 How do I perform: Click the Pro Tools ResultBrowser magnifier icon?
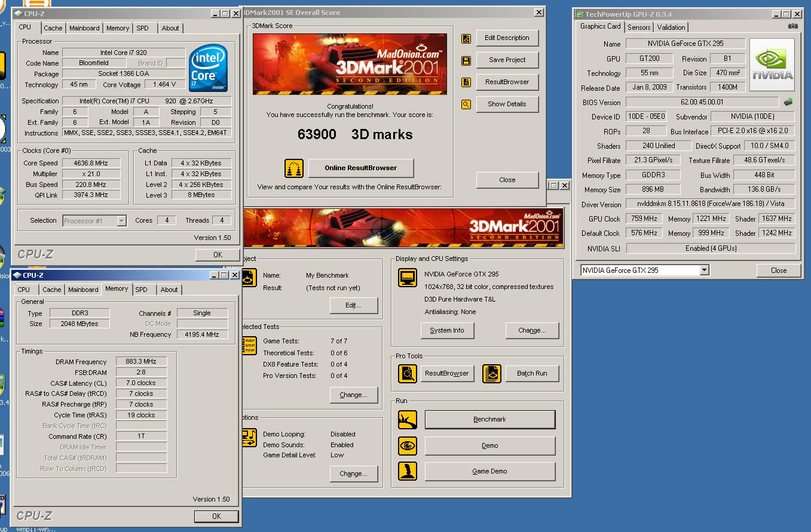coord(408,374)
